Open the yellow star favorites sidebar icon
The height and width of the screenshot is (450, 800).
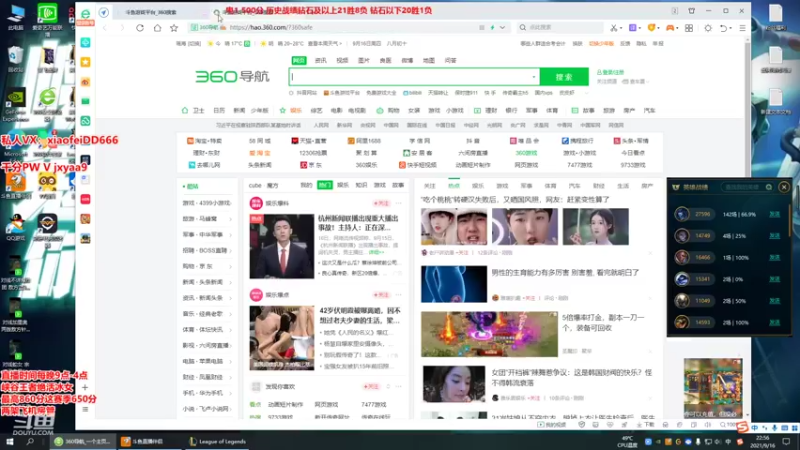coord(85,62)
